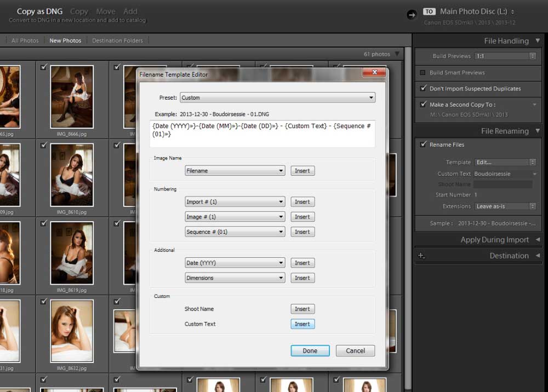Viewport: 548px width, 392px height.
Task: Select Add import mode
Action: click(130, 11)
